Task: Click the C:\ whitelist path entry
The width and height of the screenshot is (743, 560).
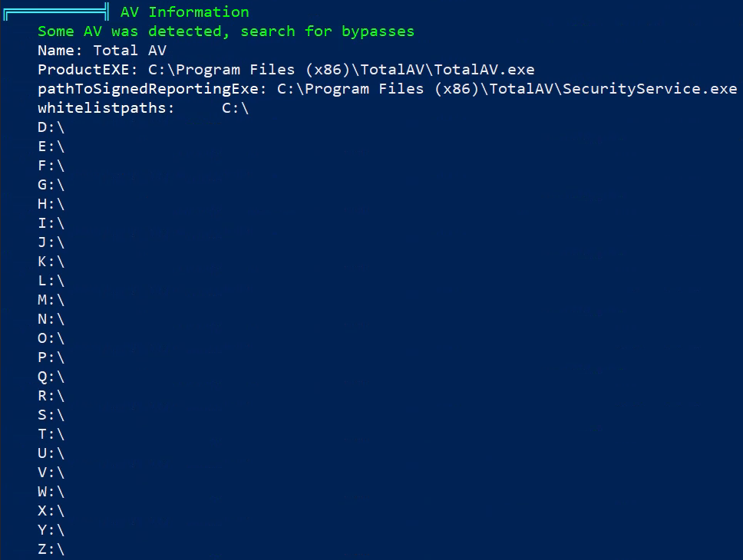Action: [235, 108]
